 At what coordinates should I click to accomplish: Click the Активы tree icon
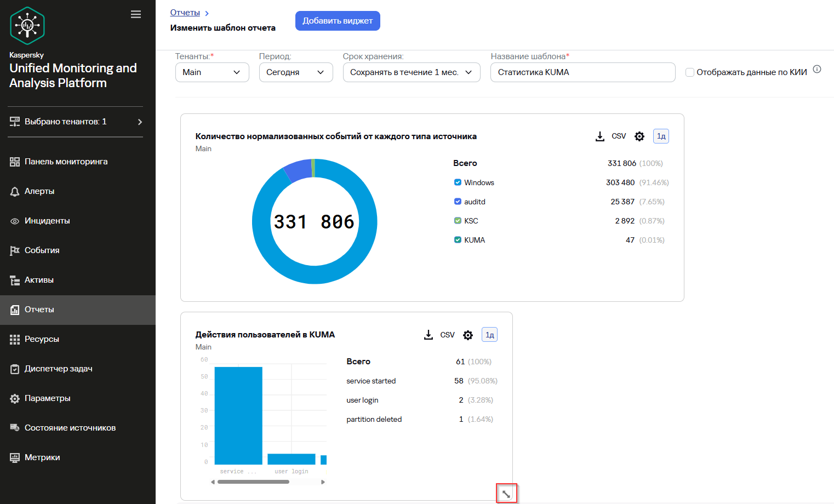click(15, 280)
